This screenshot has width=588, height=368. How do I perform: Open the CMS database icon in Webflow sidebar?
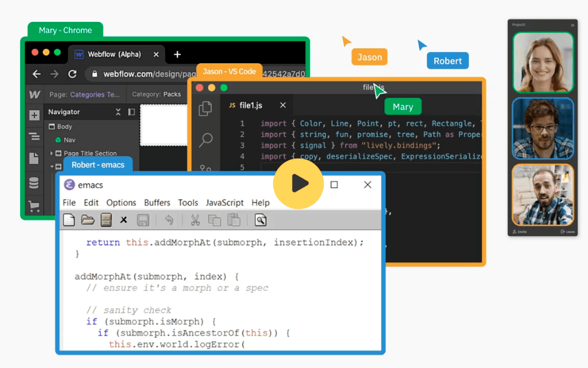(x=34, y=183)
